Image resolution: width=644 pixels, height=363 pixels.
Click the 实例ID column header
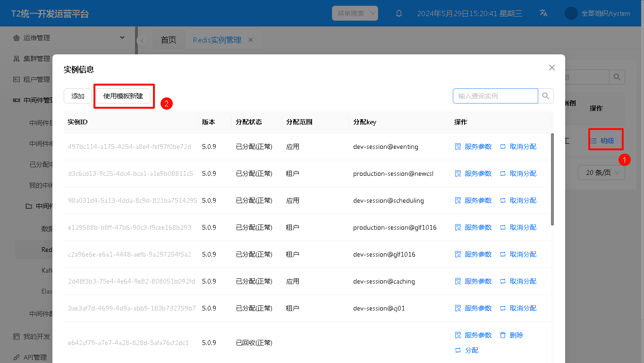[x=78, y=122]
